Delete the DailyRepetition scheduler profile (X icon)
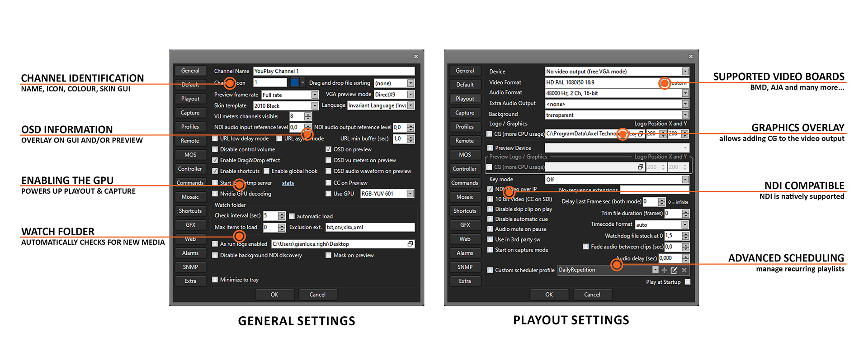 click(x=684, y=270)
